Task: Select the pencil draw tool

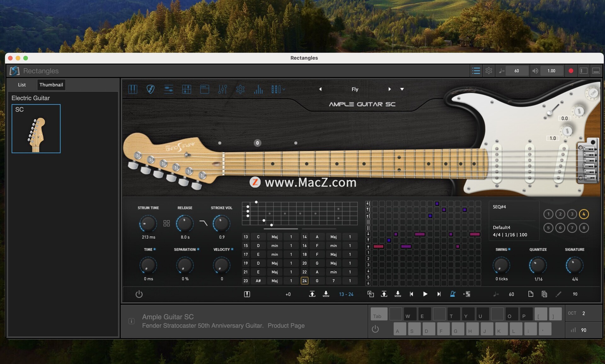Action: click(x=558, y=294)
